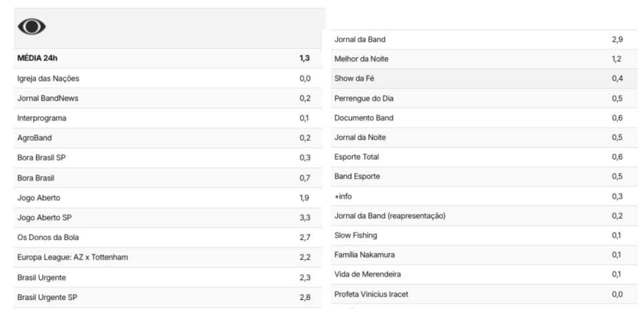The width and height of the screenshot is (644, 322).
Task: Click the Interprograma row
Action: (168, 118)
